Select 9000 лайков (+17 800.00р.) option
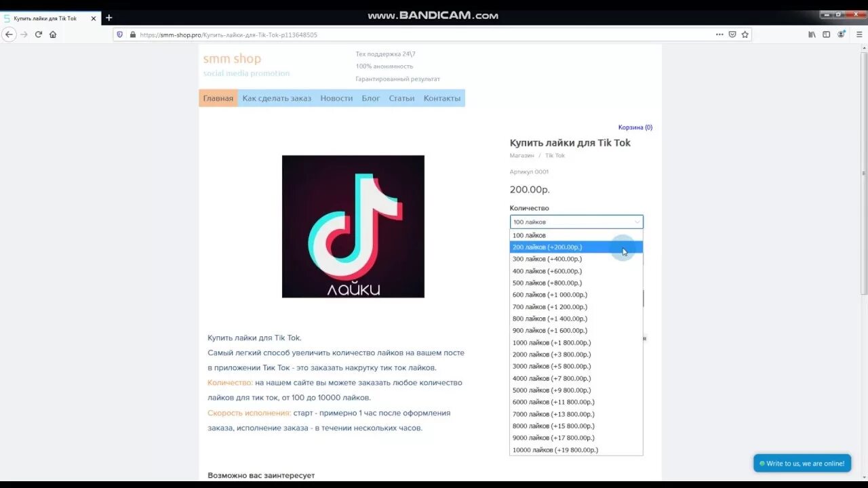868x488 pixels. coord(576,438)
